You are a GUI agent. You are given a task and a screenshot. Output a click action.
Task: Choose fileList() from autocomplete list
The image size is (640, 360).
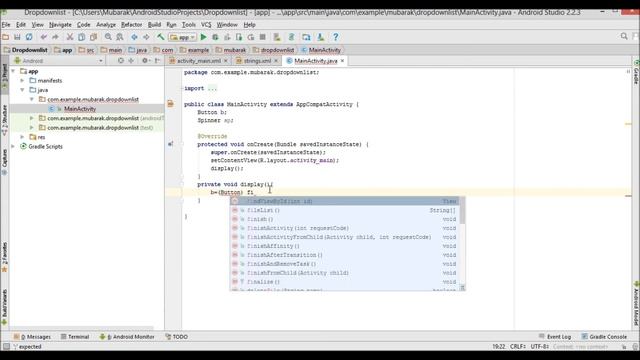[345, 210]
